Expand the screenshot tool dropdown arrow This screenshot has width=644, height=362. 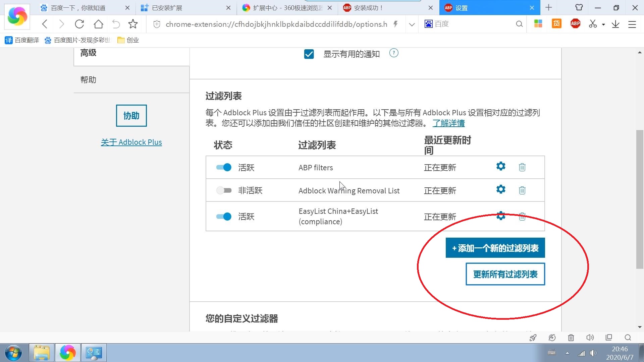(x=603, y=24)
